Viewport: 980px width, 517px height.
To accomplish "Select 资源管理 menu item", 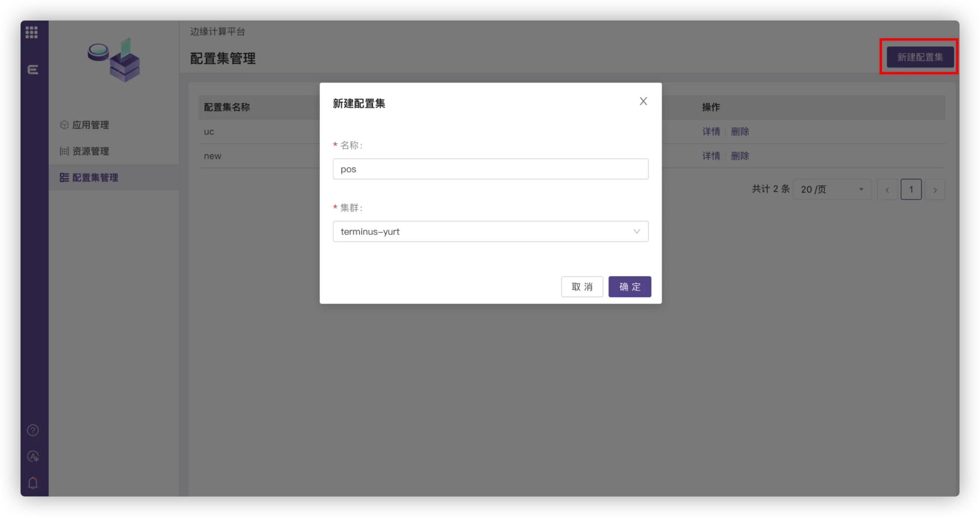I will [x=91, y=151].
